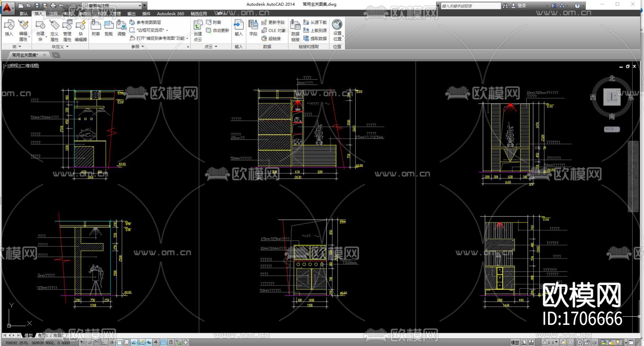
Task: Click the 定义属性 define attributes icon
Action: click(54, 30)
